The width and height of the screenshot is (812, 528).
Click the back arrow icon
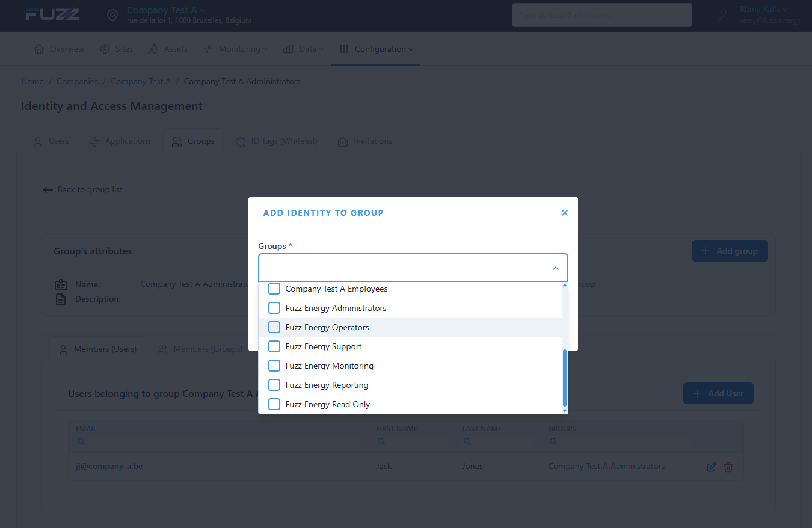pyautogui.click(x=48, y=190)
